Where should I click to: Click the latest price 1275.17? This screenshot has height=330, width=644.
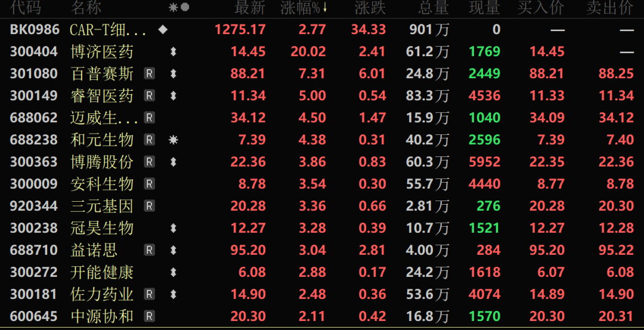click(240, 30)
